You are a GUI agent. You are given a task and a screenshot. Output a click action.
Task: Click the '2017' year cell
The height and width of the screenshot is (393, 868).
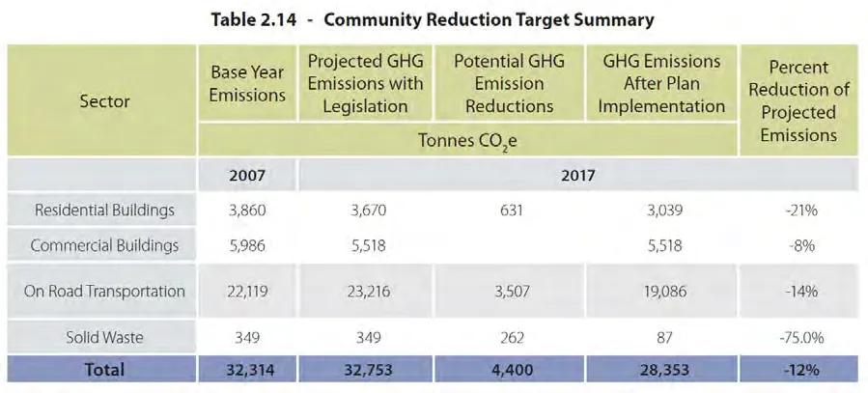click(x=578, y=176)
